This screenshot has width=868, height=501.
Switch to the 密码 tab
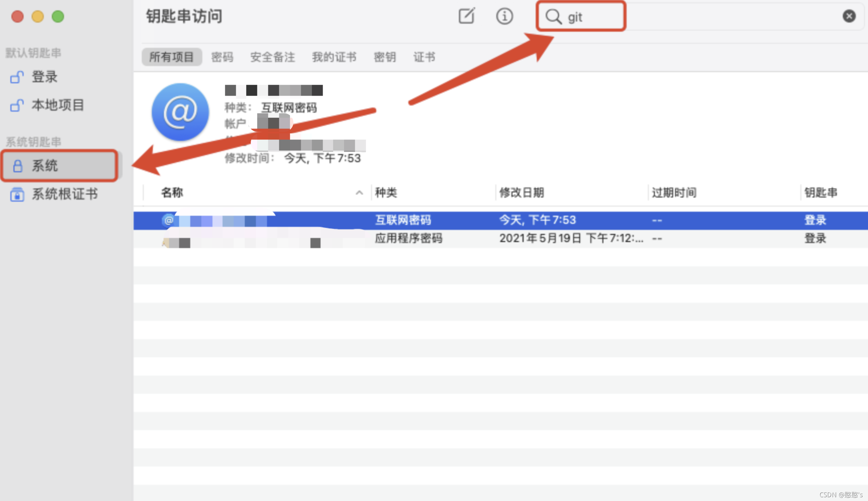pyautogui.click(x=222, y=57)
